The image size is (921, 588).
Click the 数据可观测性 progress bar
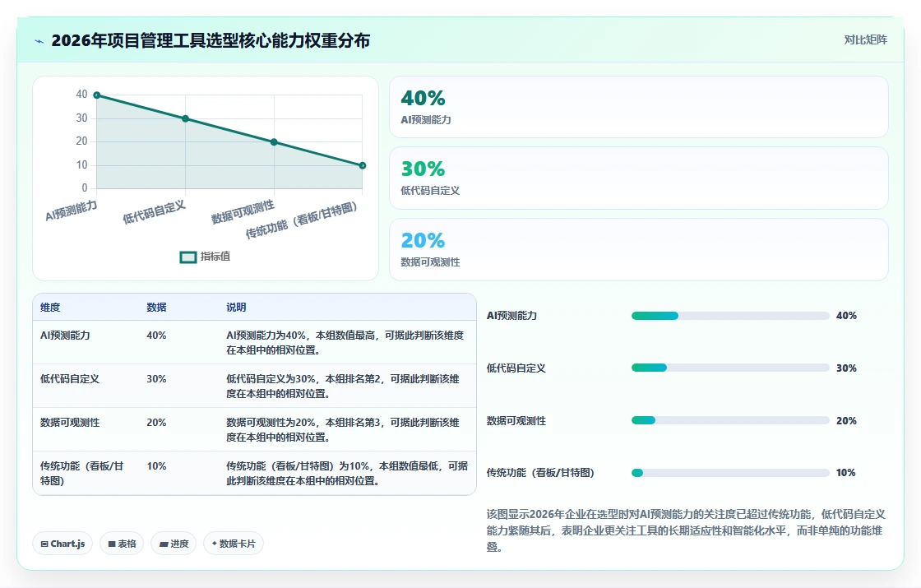730,420
